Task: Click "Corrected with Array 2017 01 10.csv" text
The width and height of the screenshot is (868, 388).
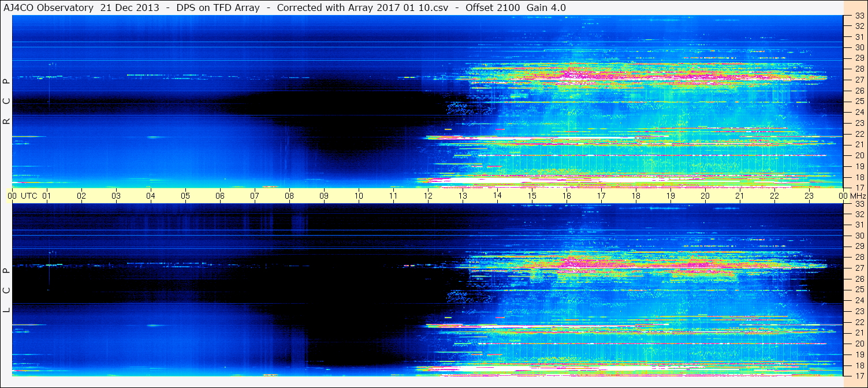Action: click(x=363, y=8)
